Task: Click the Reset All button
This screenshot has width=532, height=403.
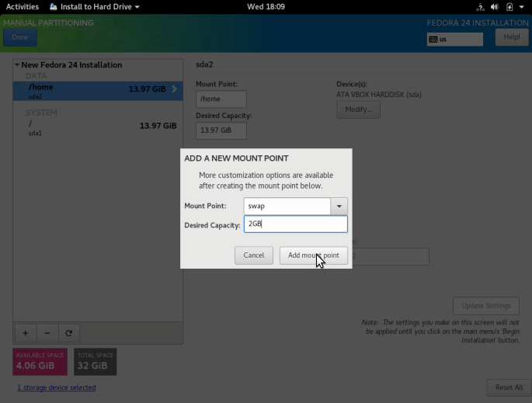Action: 509,387
